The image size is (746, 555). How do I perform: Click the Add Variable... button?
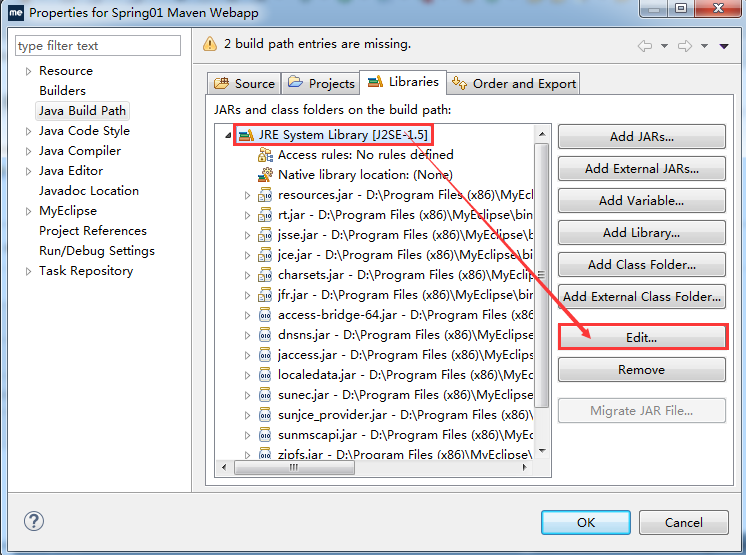pos(642,201)
